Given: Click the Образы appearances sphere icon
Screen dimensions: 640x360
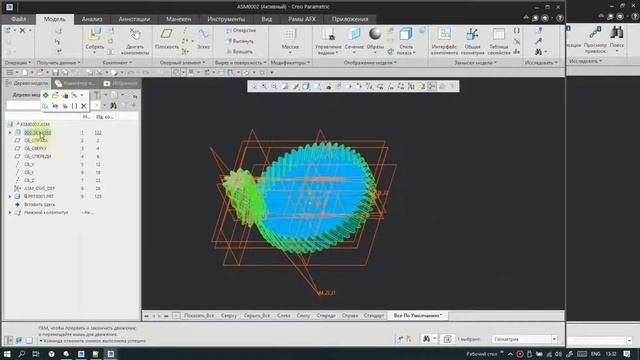Looking at the screenshot, I should [x=375, y=34].
